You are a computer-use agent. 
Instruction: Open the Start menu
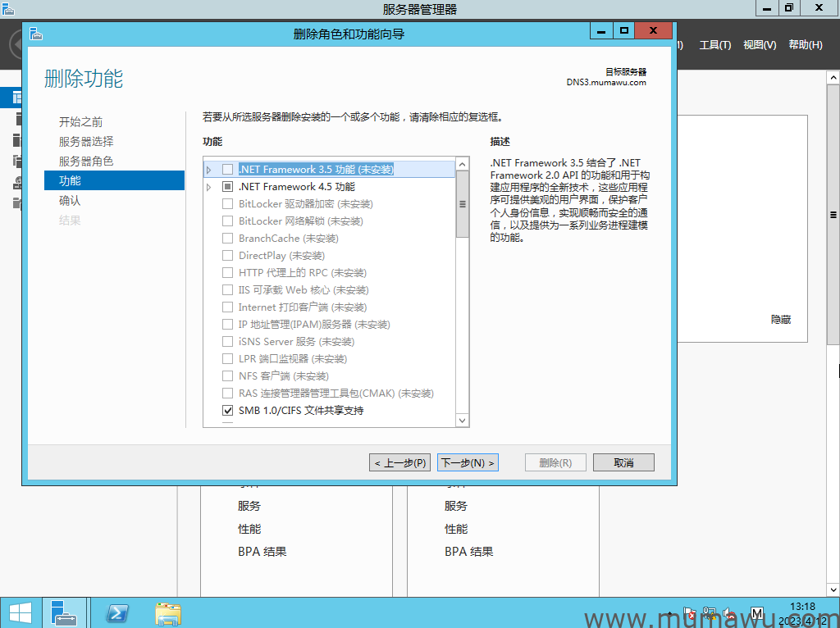pos(20,612)
